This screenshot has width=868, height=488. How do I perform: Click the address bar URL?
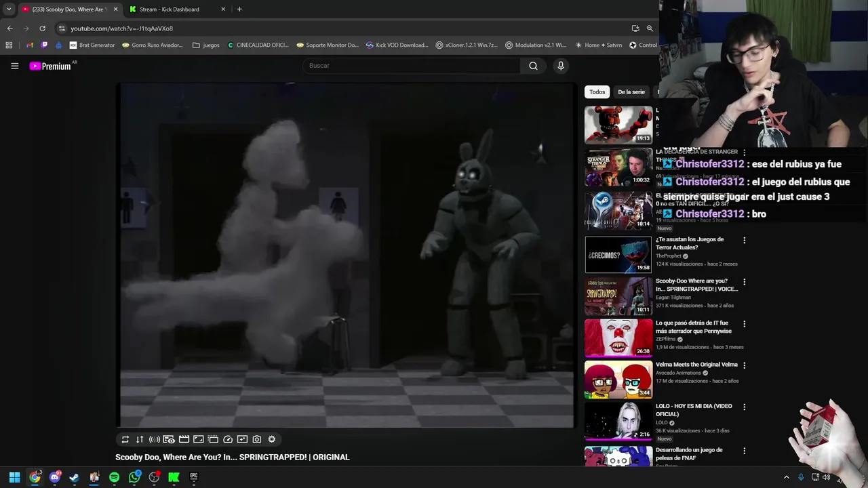(122, 28)
